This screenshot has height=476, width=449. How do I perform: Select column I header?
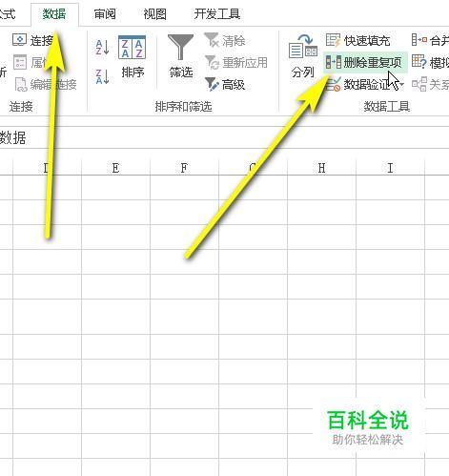tap(390, 168)
